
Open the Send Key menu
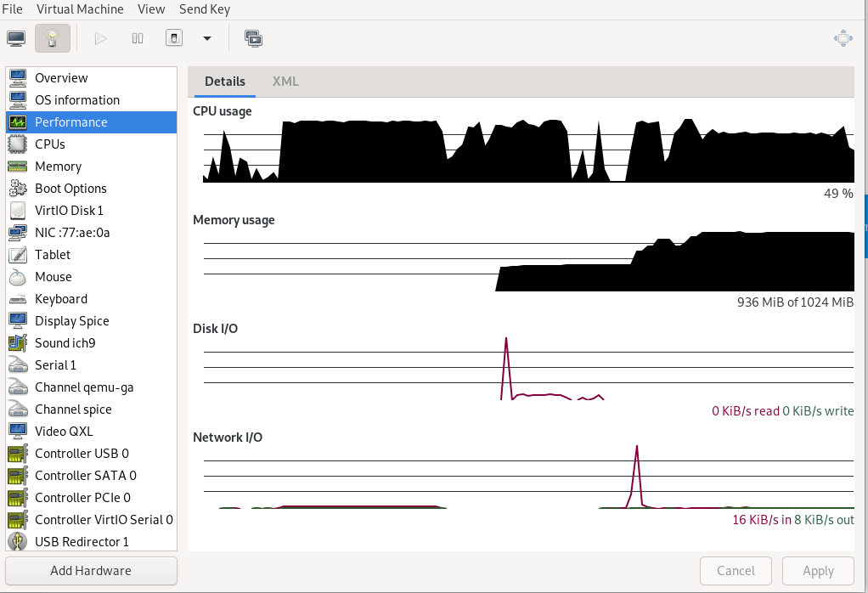204,9
